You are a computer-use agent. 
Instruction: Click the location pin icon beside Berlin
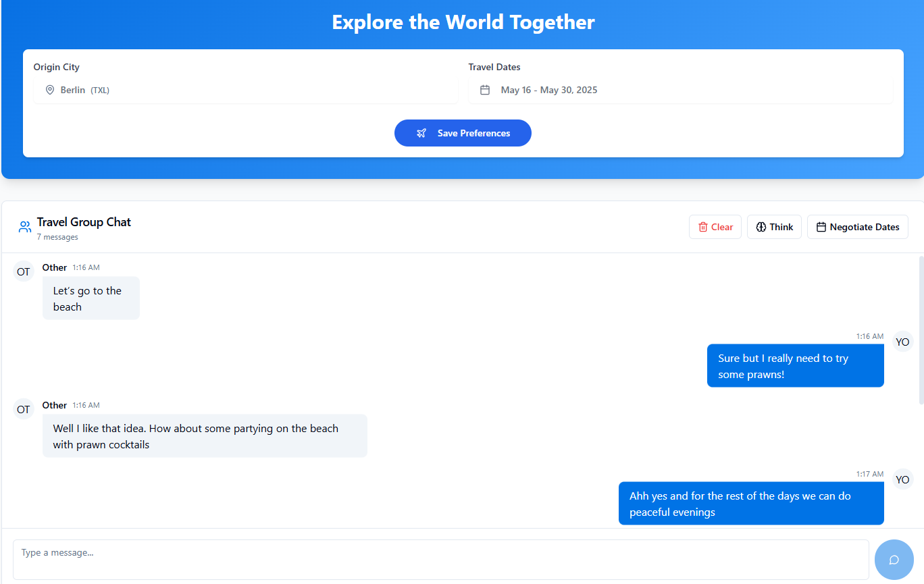click(49, 90)
